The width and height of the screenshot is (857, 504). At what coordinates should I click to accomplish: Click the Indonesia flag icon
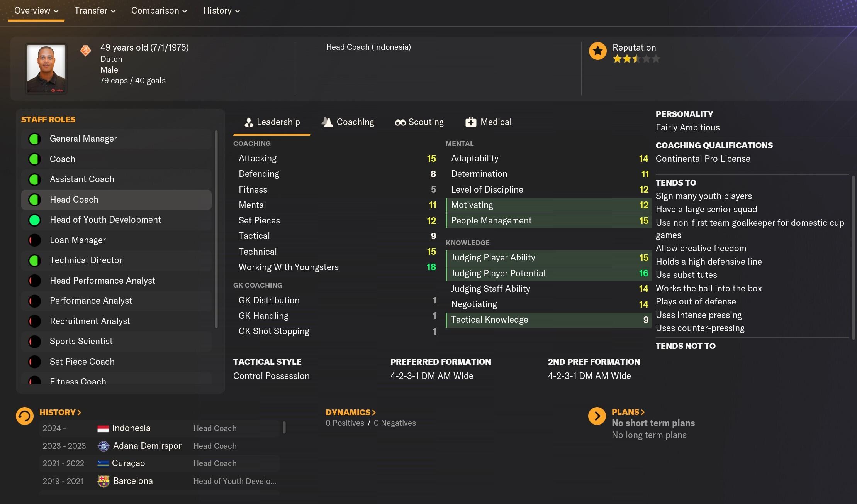(103, 428)
